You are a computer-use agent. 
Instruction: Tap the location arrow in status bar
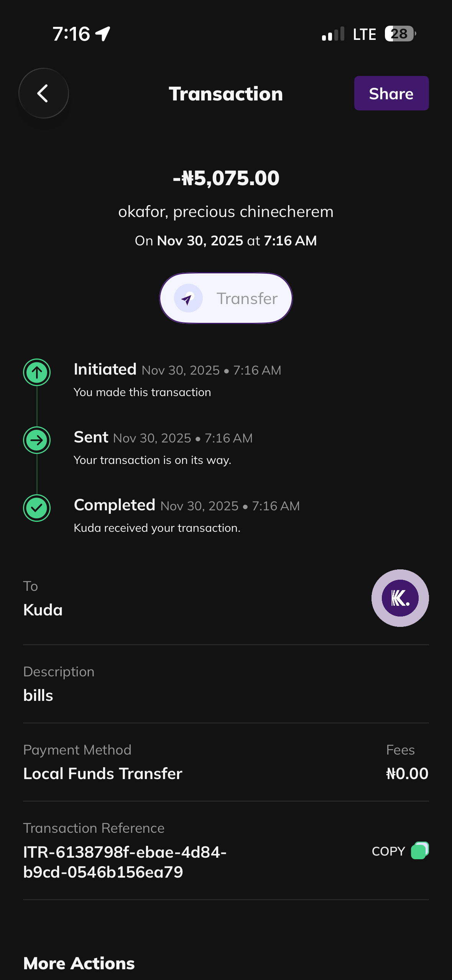(x=103, y=34)
